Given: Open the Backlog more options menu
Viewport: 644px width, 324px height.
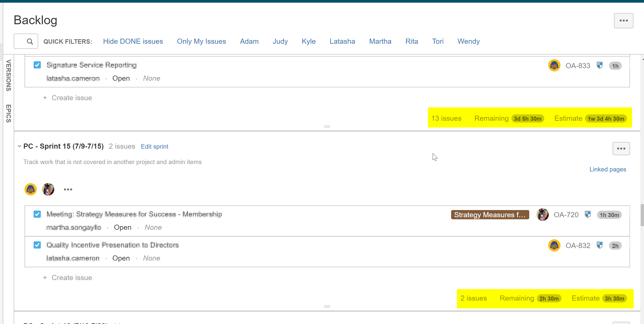Looking at the screenshot, I should [623, 21].
